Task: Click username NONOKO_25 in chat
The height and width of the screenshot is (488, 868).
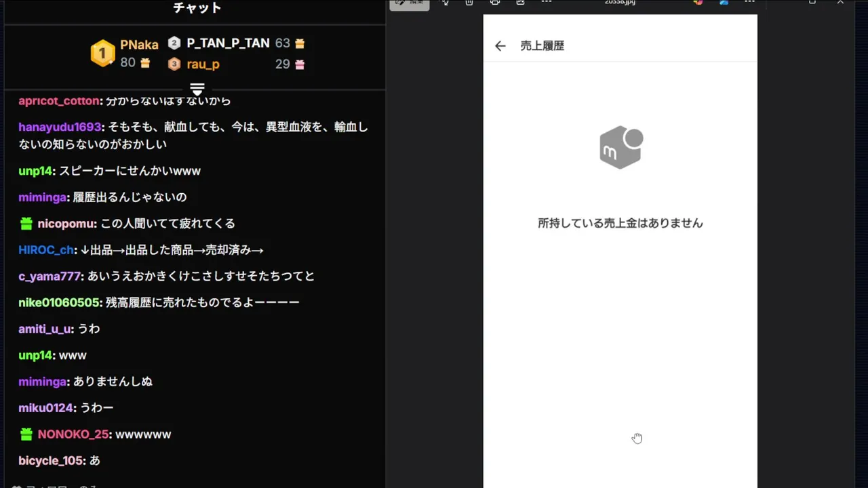Action: coord(73,434)
